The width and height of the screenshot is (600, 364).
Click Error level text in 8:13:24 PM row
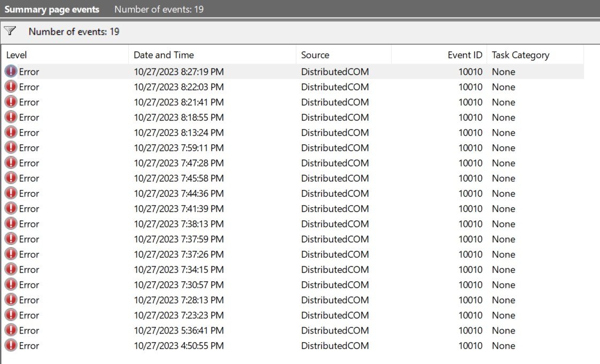[29, 133]
